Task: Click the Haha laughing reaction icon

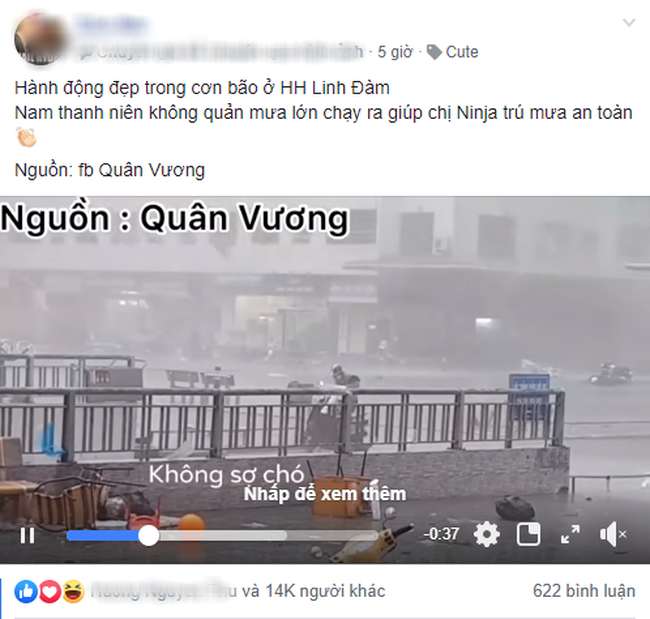Action: click(74, 592)
